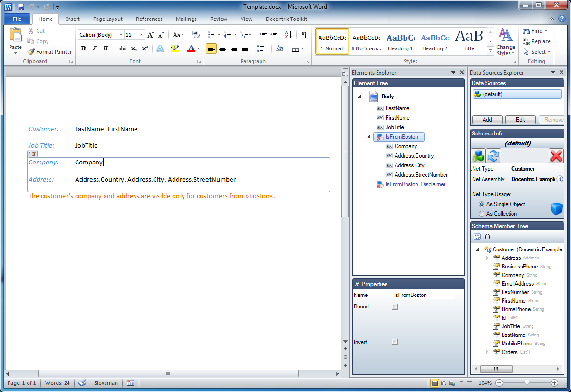Open the font size dropdown
Screen dimensions: 571x392
click(141, 35)
